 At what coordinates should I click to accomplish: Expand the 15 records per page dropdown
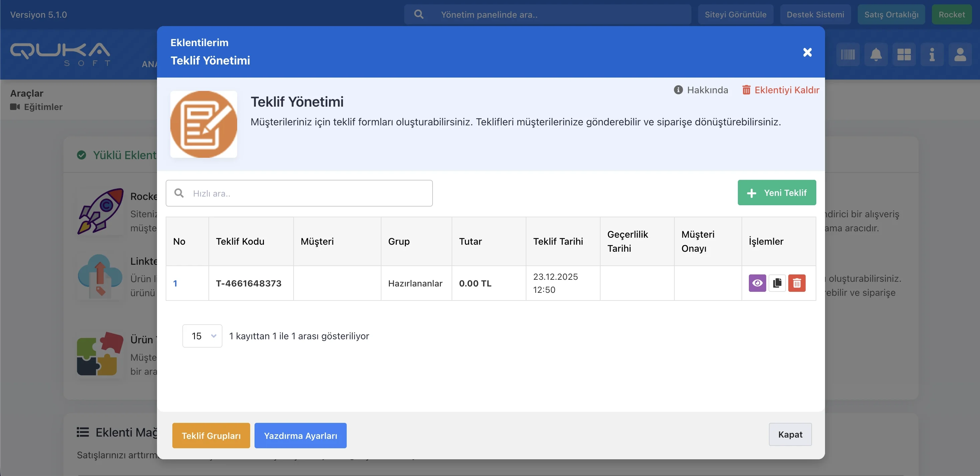tap(202, 336)
